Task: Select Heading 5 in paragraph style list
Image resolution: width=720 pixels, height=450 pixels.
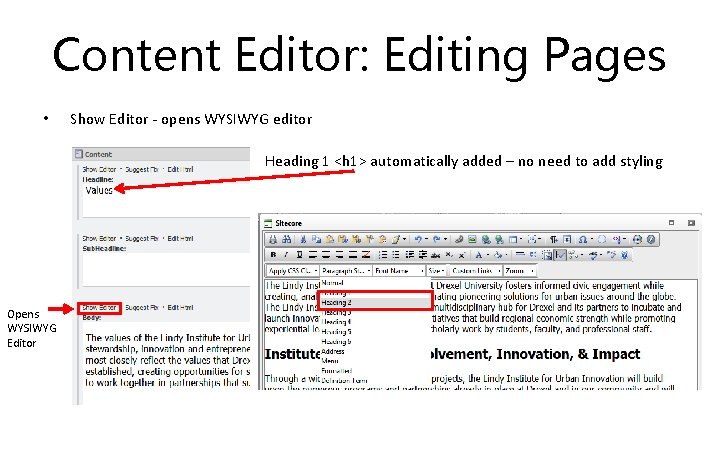Action: pyautogui.click(x=337, y=332)
